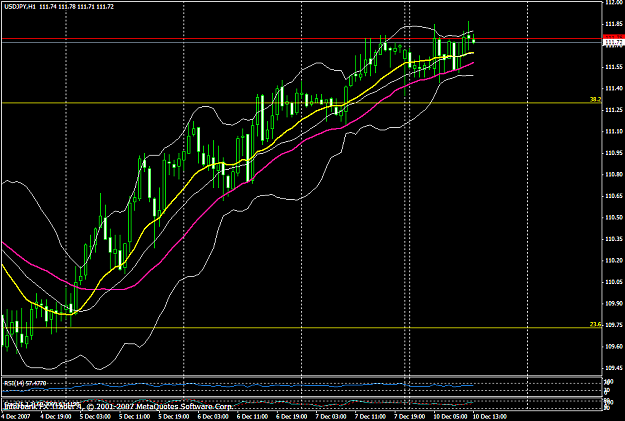
Task: Click the 110.95 price scale label
Action: [x=614, y=153]
